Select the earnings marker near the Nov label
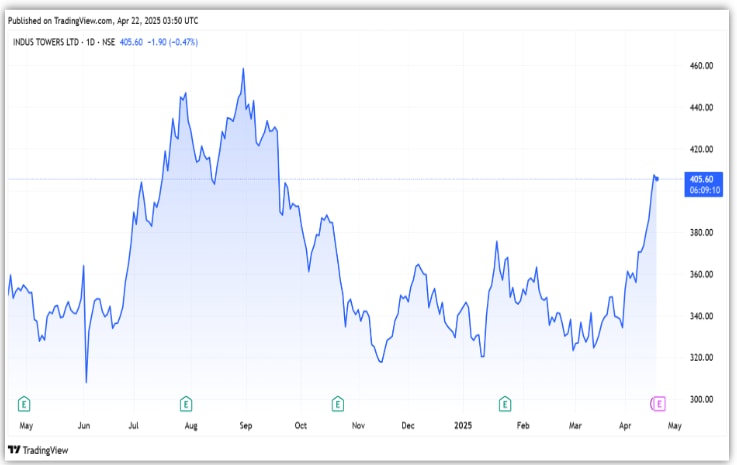737x465 pixels. pos(337,403)
